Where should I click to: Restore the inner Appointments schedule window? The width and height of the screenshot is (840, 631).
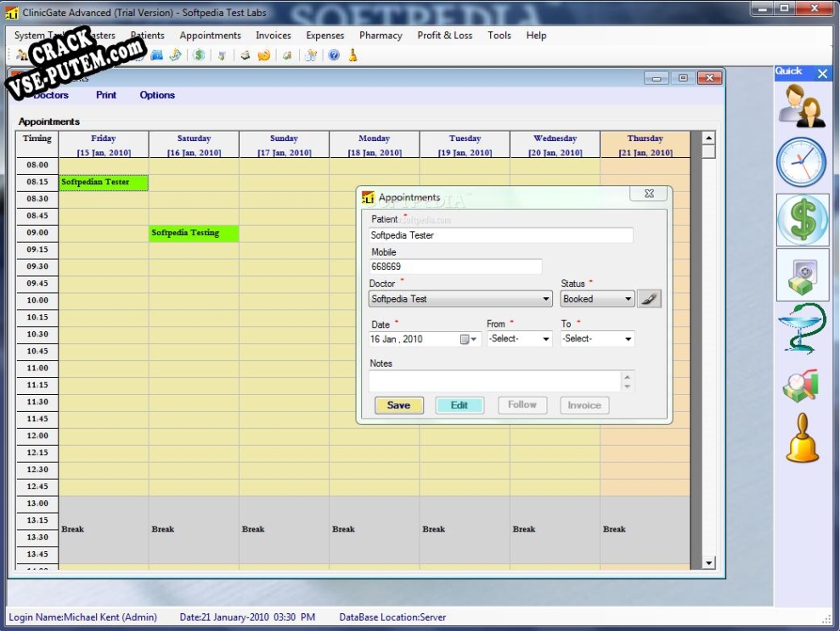click(x=683, y=78)
